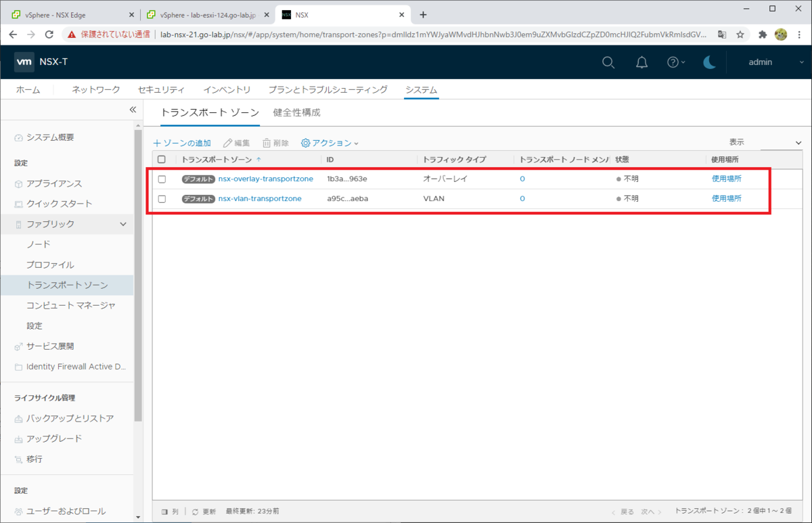Toggle dark mode moon icon
812x523 pixels.
(x=709, y=62)
